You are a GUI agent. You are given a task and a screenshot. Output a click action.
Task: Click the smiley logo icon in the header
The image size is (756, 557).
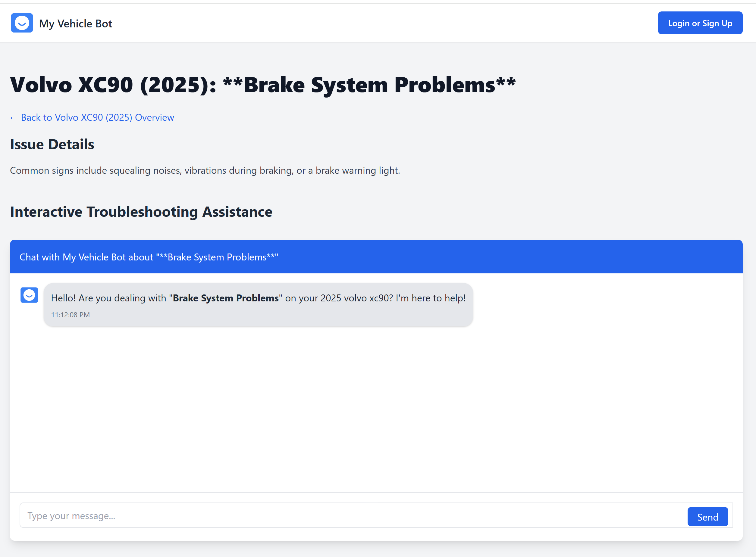click(22, 23)
